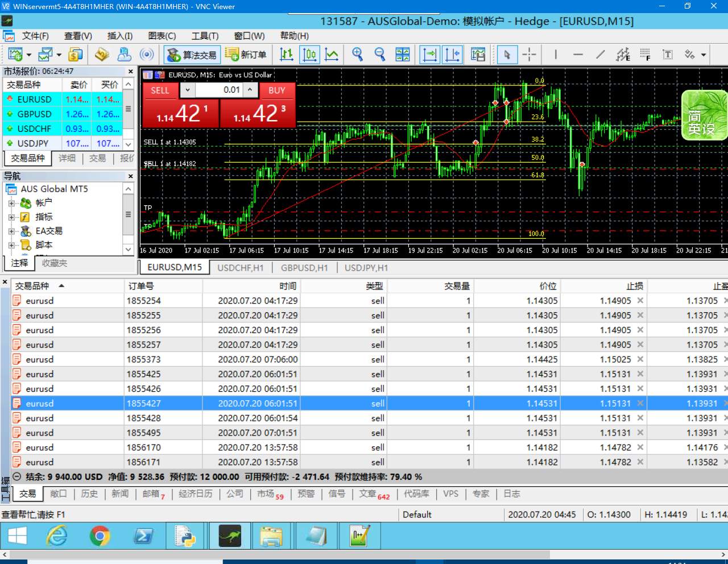The width and height of the screenshot is (728, 564).
Task: Select the equidistant channel tool
Action: pyautogui.click(x=623, y=55)
